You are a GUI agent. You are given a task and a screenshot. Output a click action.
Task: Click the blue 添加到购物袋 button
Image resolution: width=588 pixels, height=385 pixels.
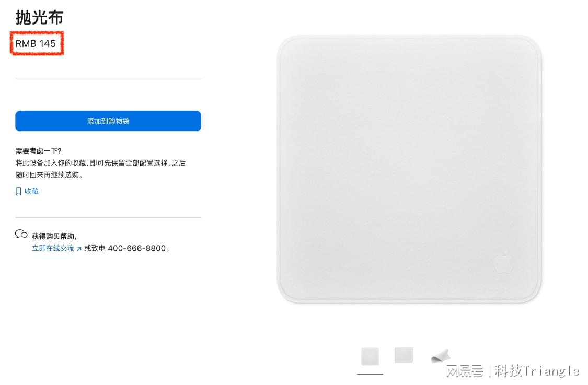tap(108, 121)
